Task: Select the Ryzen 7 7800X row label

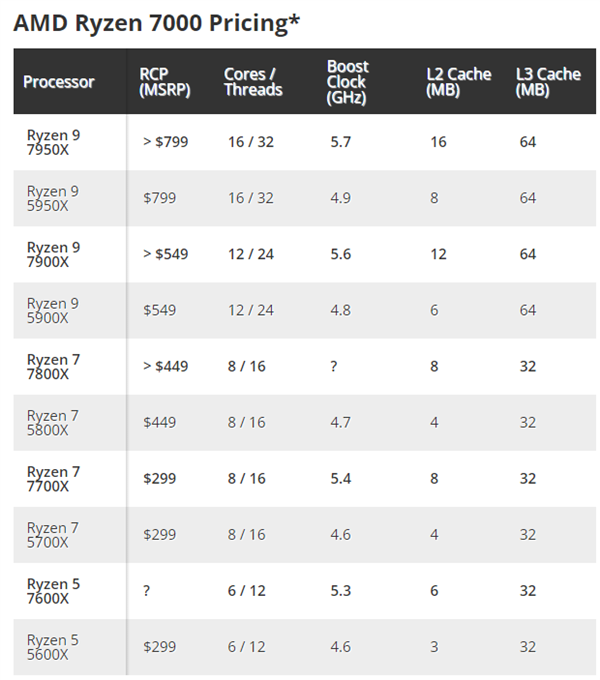Action: click(53, 366)
